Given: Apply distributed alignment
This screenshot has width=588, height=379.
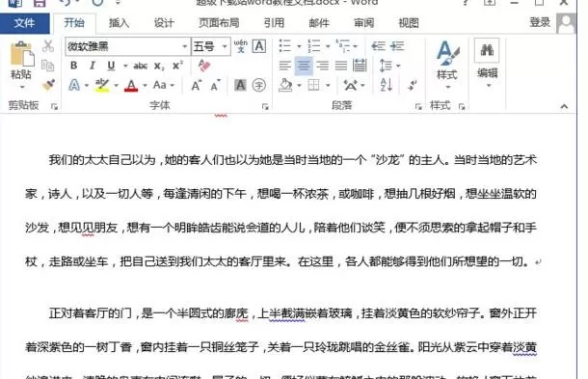Looking at the screenshot, I should pyautogui.click(x=360, y=66).
